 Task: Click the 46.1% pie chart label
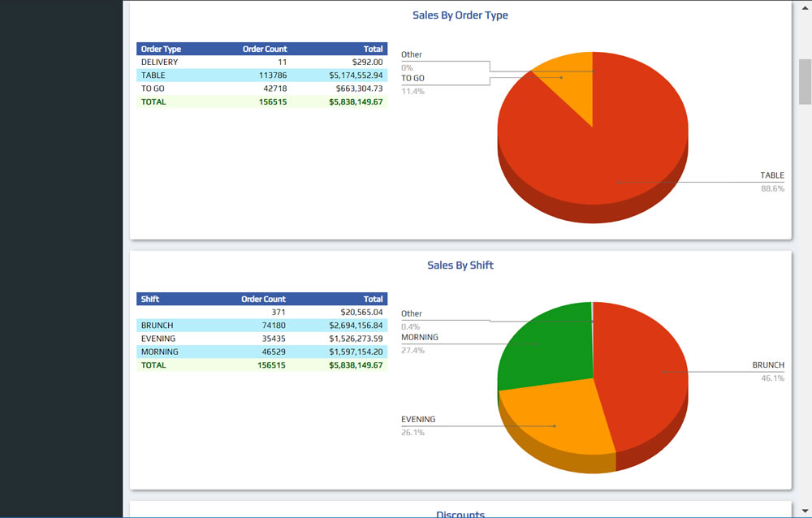(x=773, y=378)
